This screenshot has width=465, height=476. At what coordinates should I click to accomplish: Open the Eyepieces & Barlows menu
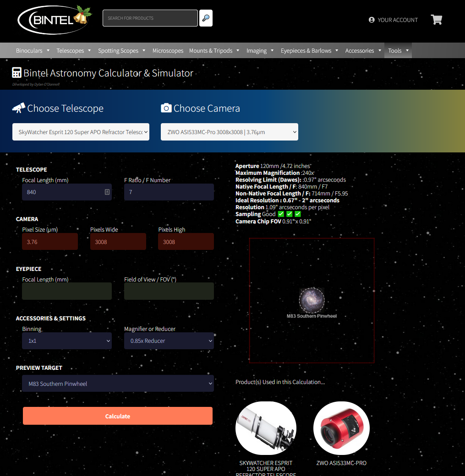coord(306,51)
